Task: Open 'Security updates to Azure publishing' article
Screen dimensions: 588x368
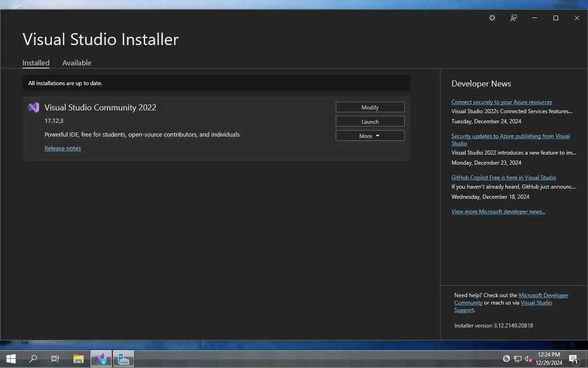Action: [x=510, y=139]
